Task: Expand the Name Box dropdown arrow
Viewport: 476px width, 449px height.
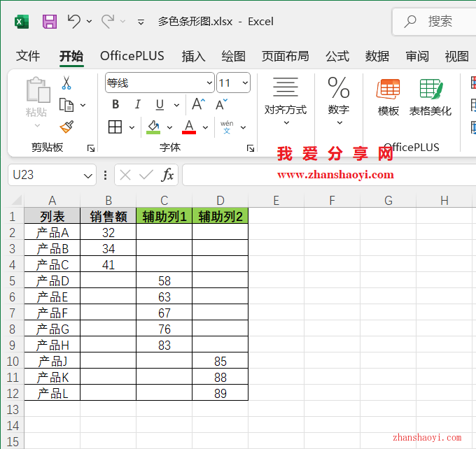Action: (x=88, y=175)
